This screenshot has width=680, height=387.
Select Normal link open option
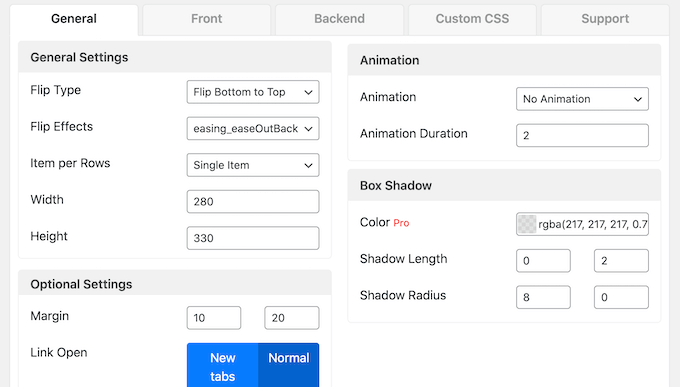coord(288,365)
